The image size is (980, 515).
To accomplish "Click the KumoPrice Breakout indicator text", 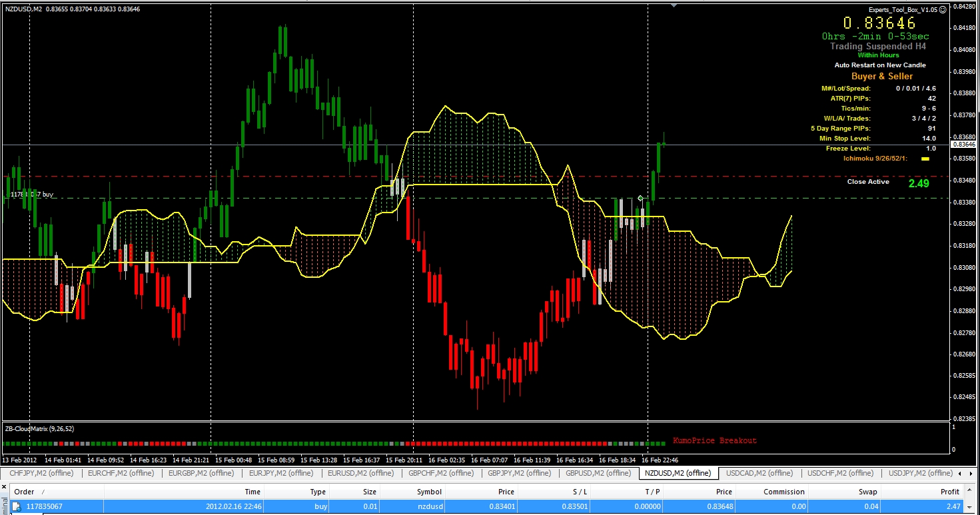I will (x=715, y=440).
